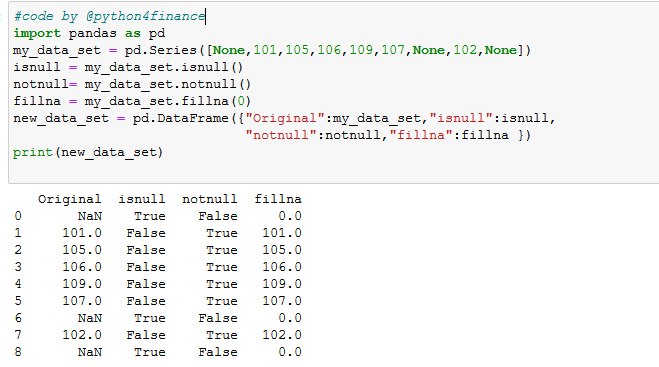Click the notnull() method call
Image resolution: width=659 pixels, height=367 pixels.
(x=216, y=84)
